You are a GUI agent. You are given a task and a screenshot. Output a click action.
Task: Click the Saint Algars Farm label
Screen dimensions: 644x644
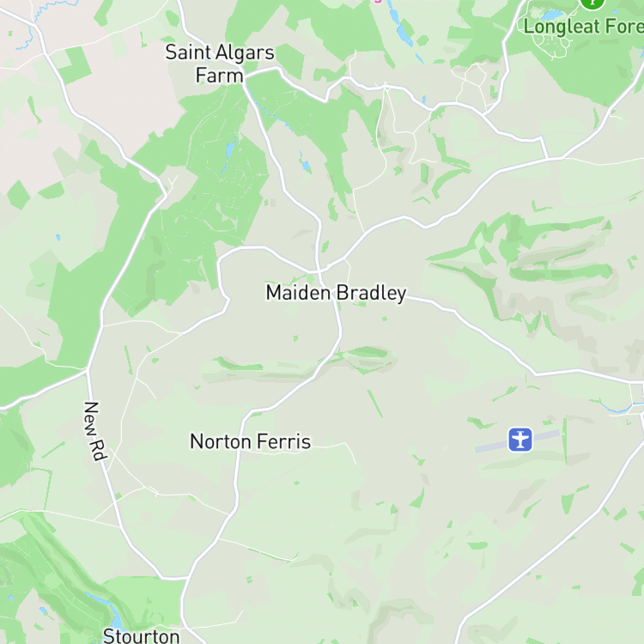point(220,64)
